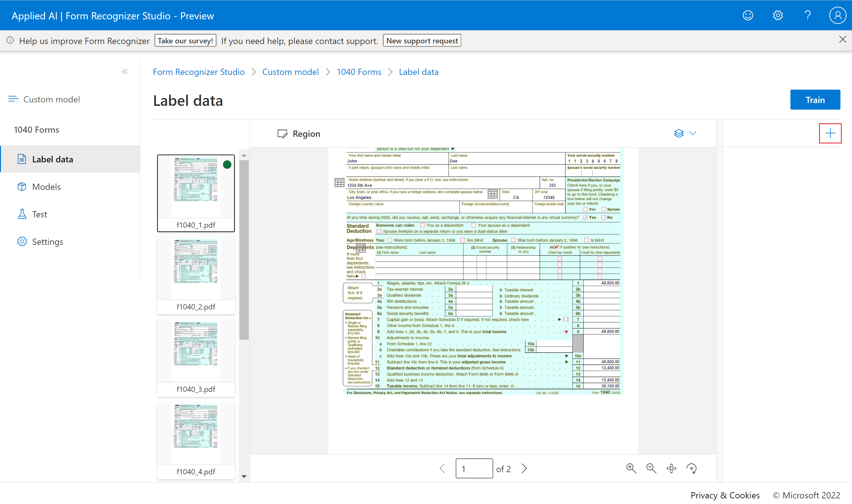This screenshot has height=504, width=852.
Task: Click the Take our survey! button
Action: [185, 40]
